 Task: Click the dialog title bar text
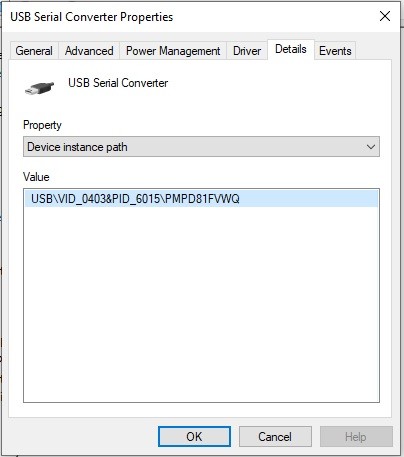coord(92,17)
